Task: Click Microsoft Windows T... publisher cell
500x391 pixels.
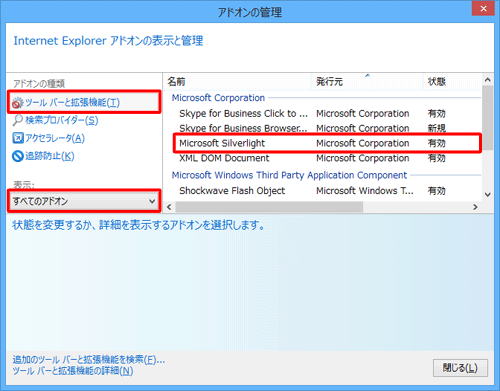Action: click(365, 191)
